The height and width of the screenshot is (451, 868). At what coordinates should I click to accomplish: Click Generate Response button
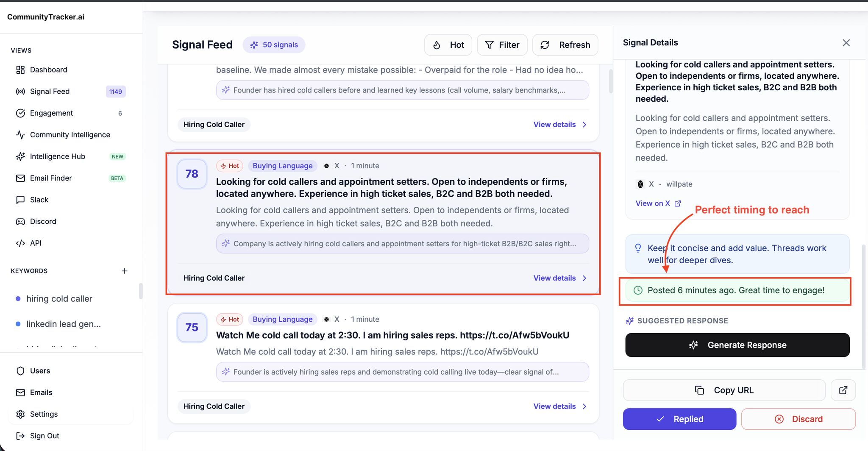point(737,345)
